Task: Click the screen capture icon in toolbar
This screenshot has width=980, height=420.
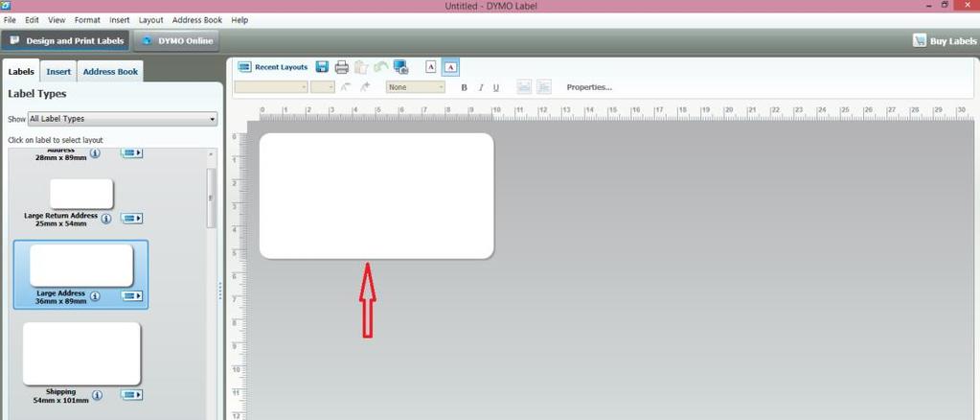Action: click(x=400, y=67)
